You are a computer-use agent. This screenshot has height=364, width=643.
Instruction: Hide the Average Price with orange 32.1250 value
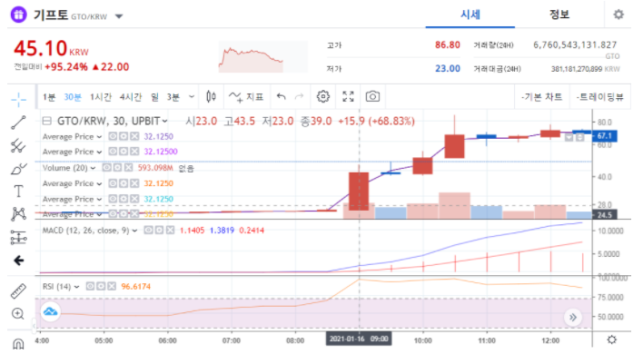[113, 183]
